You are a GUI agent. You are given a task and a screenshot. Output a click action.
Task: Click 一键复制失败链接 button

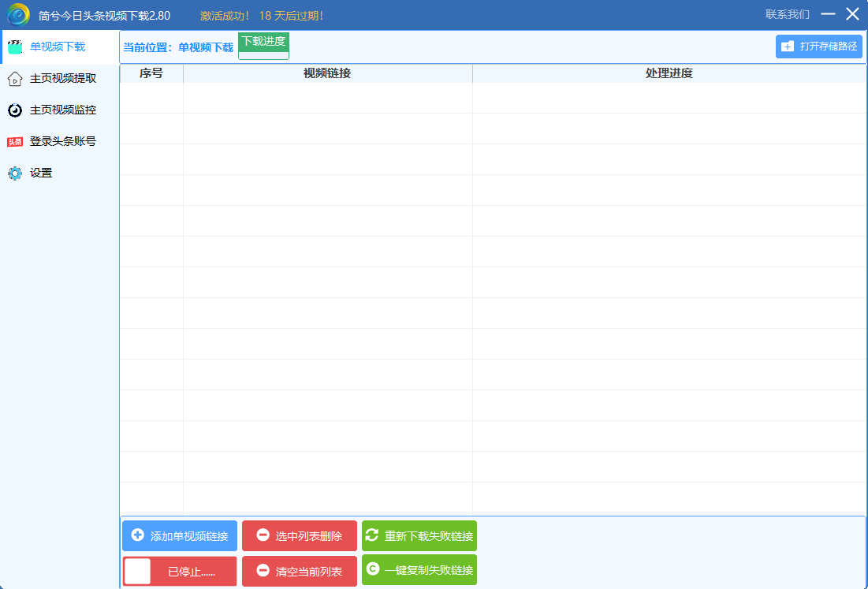click(419, 570)
